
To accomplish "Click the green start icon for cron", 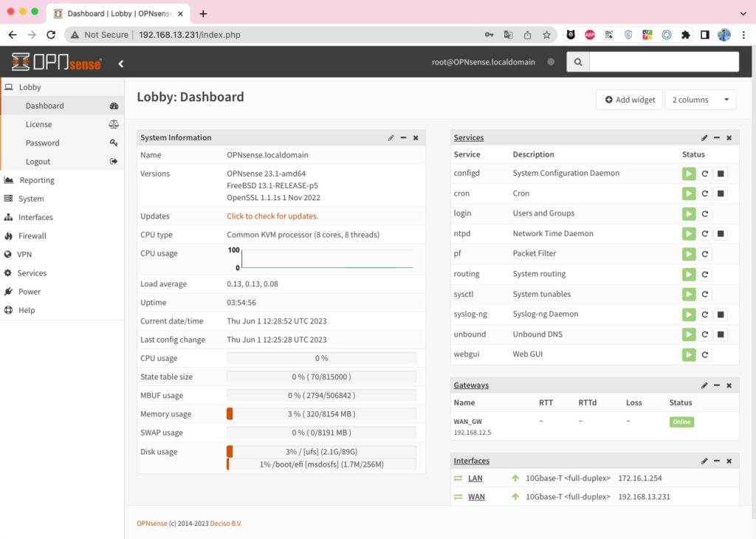I will coord(689,193).
